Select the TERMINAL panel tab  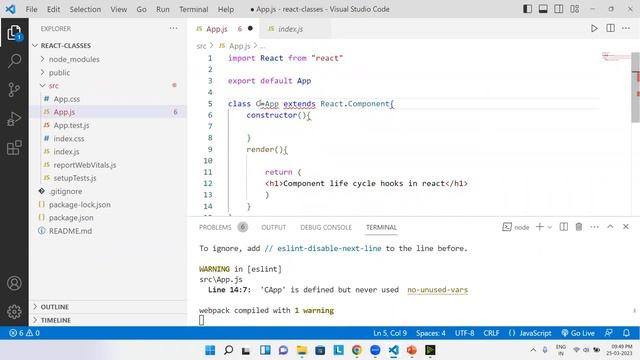tap(381, 227)
